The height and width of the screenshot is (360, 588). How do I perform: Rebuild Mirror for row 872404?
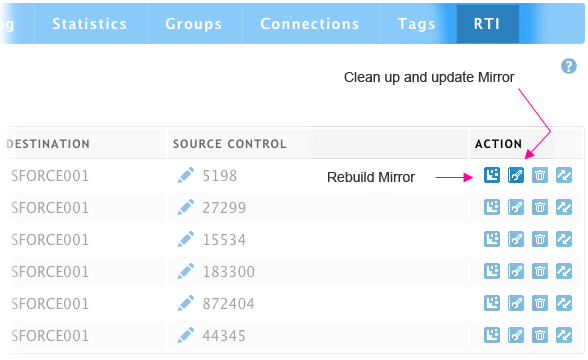tap(492, 303)
